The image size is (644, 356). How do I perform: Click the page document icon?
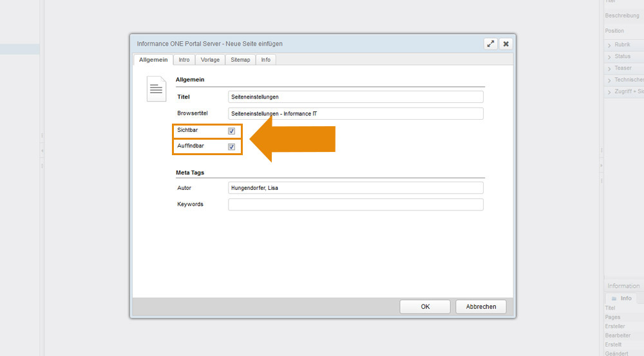(156, 89)
